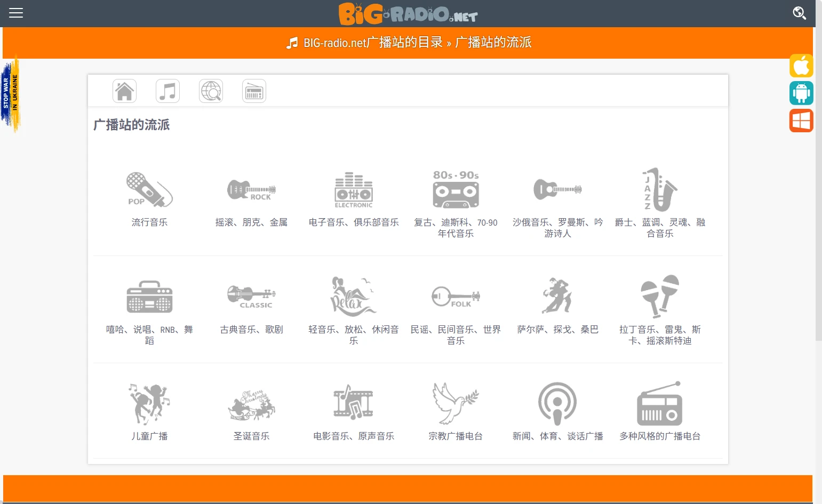Open the 儿童广播 genre link
822x504 pixels.
coord(149,436)
